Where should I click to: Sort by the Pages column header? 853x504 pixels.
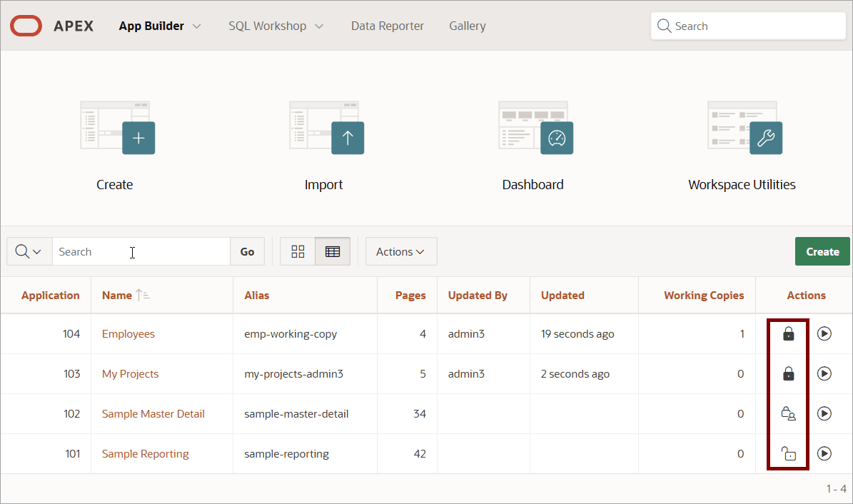pyautogui.click(x=410, y=295)
